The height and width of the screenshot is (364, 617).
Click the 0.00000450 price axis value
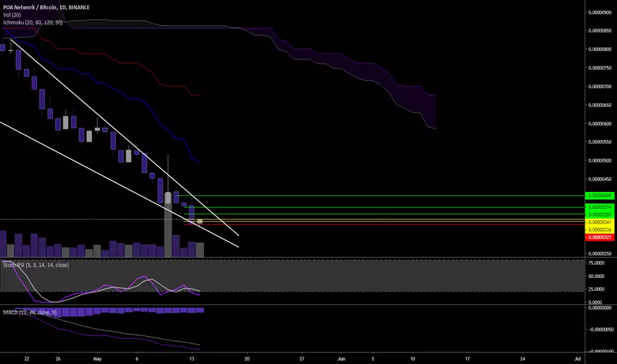(x=600, y=179)
